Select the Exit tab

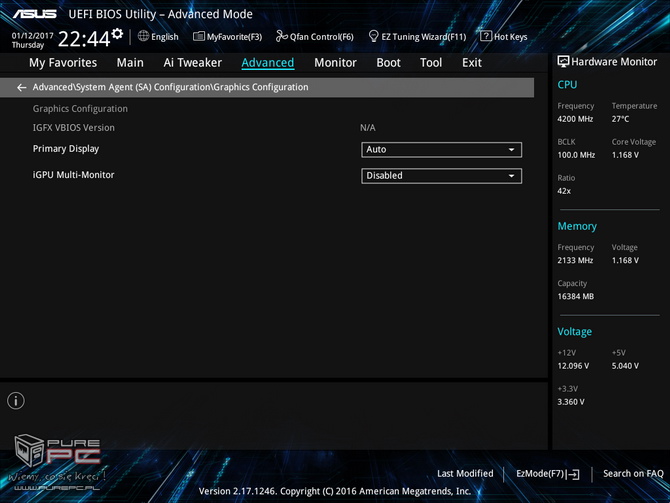coord(472,63)
